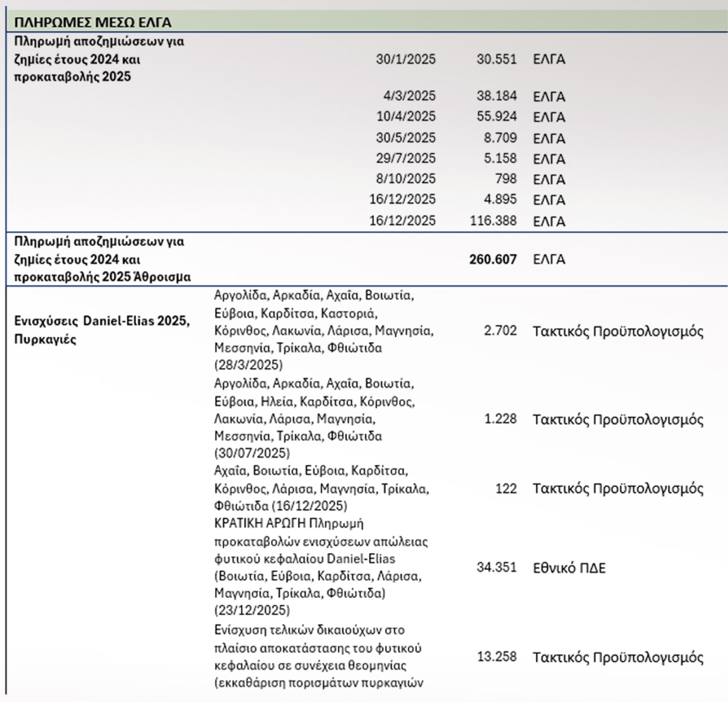Click ΕΛΓΑ next to the 260.607 total

[x=549, y=259]
